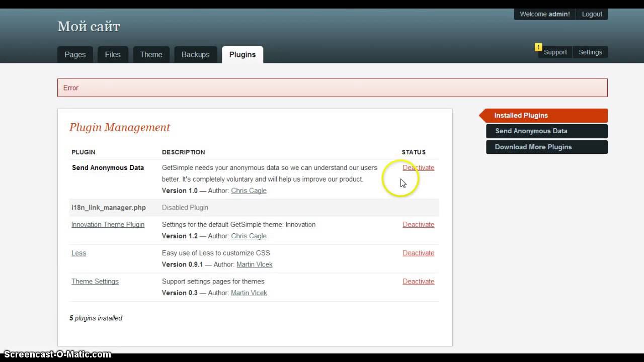Click the Мой сайт site title

pos(89,26)
